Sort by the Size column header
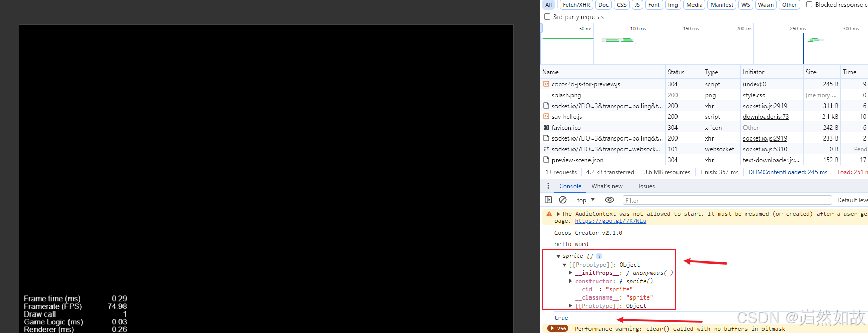This screenshot has height=333, width=868. click(x=821, y=72)
